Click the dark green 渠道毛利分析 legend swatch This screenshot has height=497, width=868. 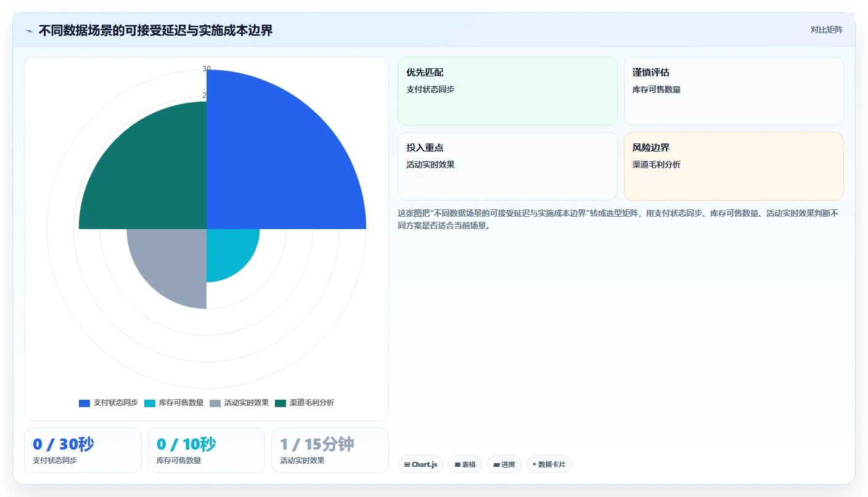[x=280, y=403]
